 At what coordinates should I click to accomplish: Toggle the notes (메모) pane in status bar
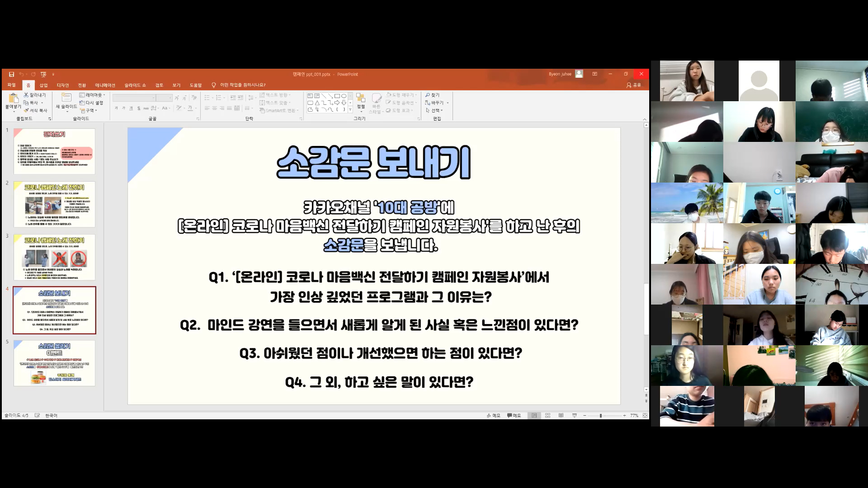(x=493, y=415)
